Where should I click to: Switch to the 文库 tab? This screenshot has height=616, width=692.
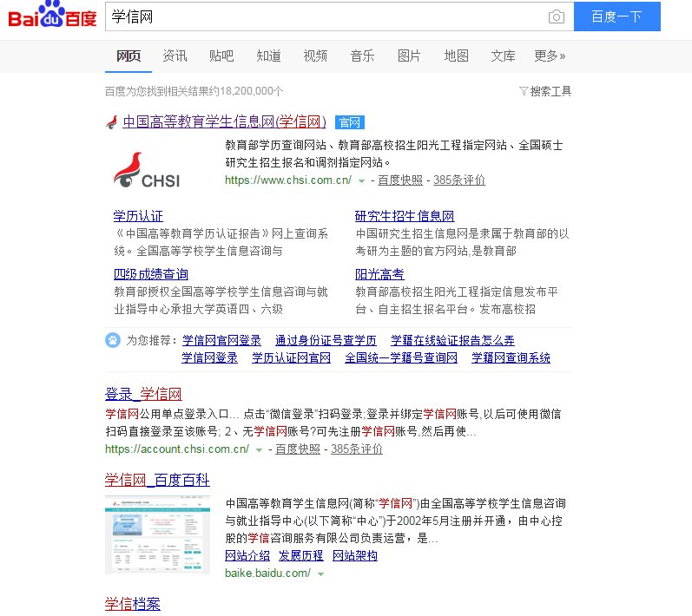(503, 56)
